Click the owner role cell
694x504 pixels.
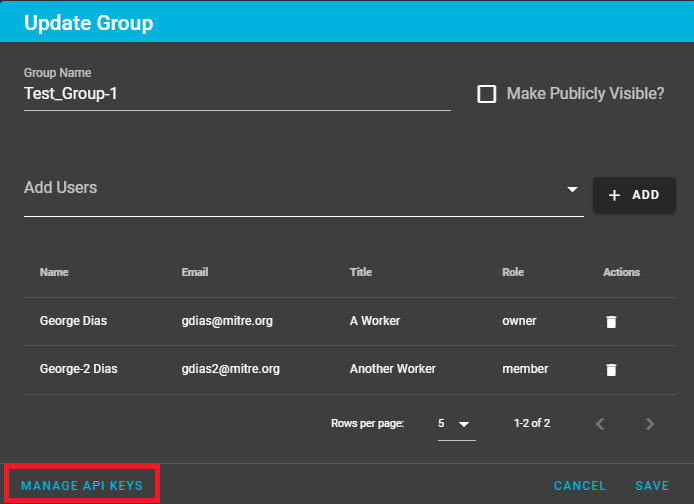click(x=519, y=321)
